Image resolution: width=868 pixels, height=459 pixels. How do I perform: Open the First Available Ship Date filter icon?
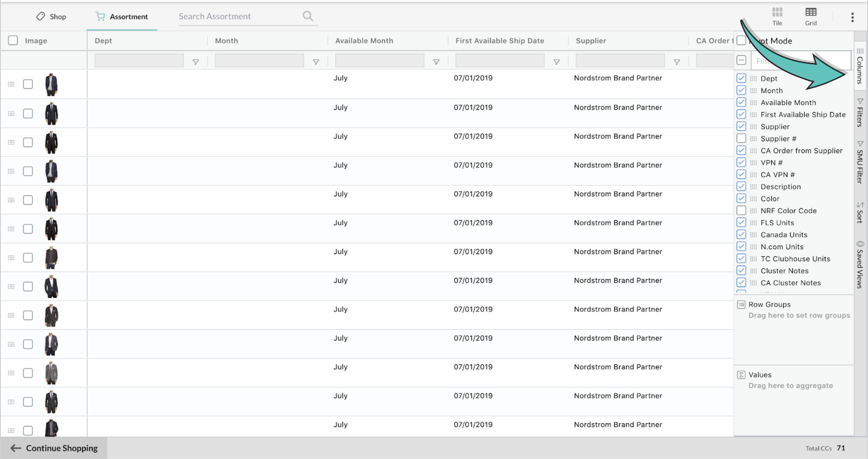coord(556,62)
